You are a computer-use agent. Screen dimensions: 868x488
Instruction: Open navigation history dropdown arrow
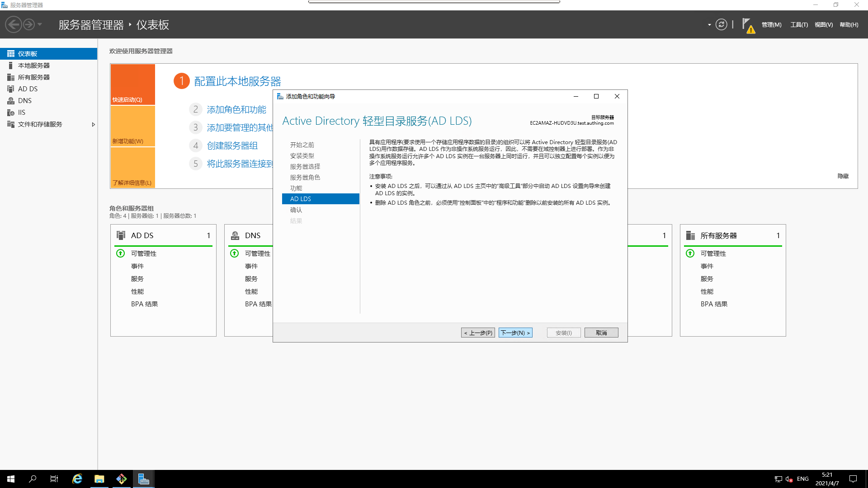[40, 24]
